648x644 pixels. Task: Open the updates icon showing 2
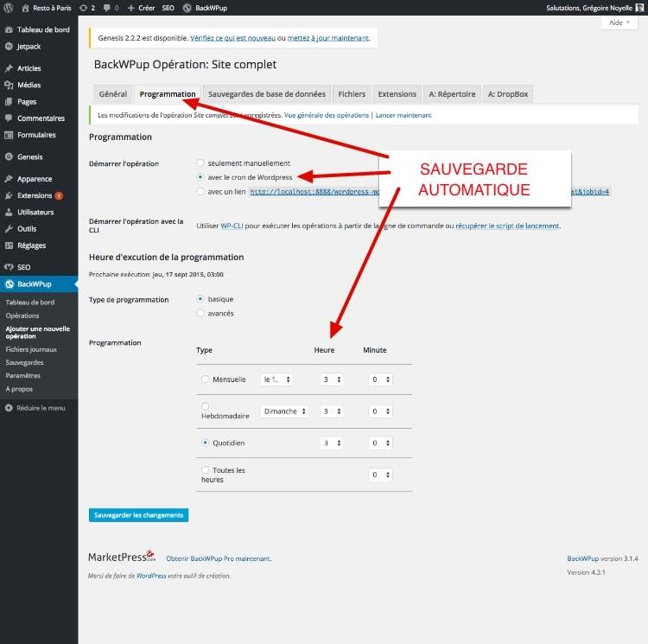click(x=83, y=8)
